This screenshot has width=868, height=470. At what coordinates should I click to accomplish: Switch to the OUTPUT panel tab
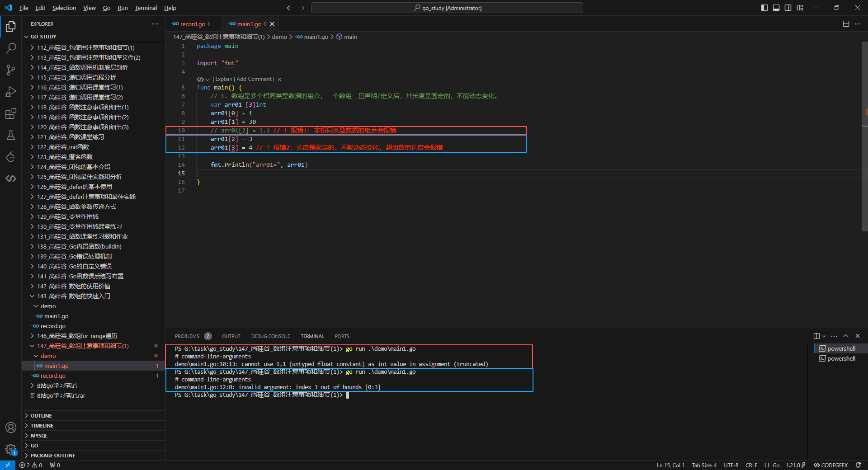[231, 336]
